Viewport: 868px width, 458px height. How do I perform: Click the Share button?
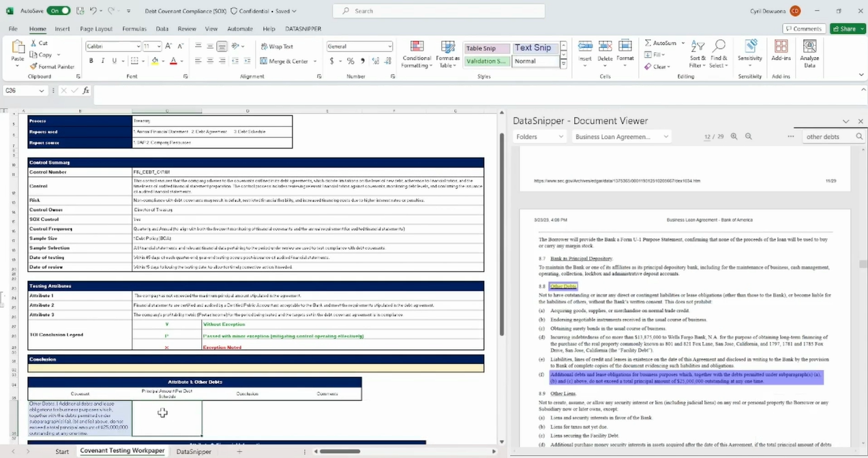click(845, 29)
